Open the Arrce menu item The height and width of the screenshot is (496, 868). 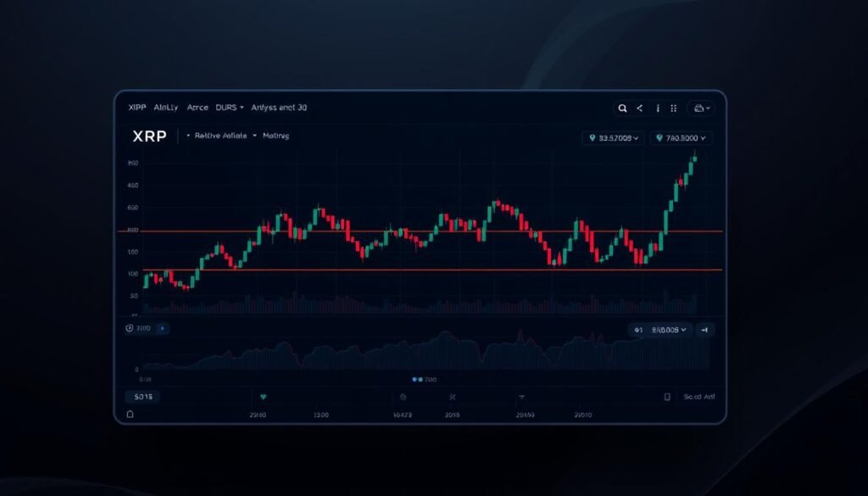198,108
